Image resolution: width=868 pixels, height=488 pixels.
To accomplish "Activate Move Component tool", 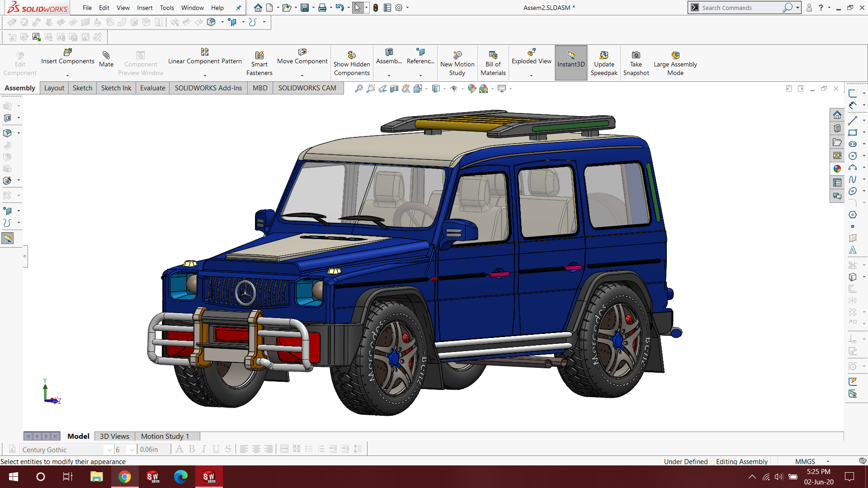I will click(302, 57).
